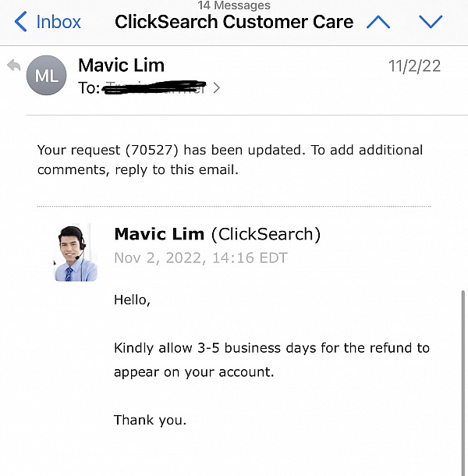Tap the Nov 2, 2022, 14:16 EDT timestamp

(x=200, y=258)
